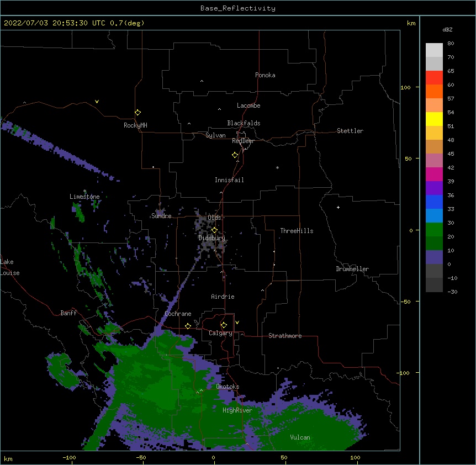Click the Olds town label
The height and width of the screenshot is (465, 476).
point(214,218)
